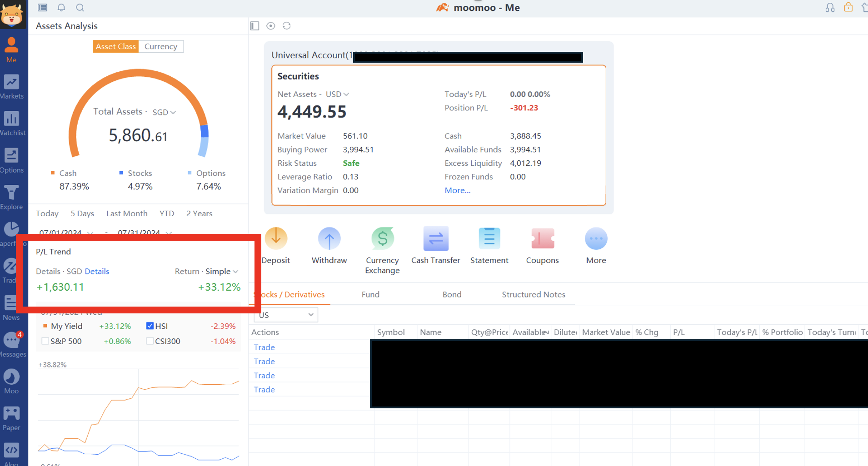868x466 pixels.
Task: Change Net Assets currency from USD
Action: coord(337,94)
